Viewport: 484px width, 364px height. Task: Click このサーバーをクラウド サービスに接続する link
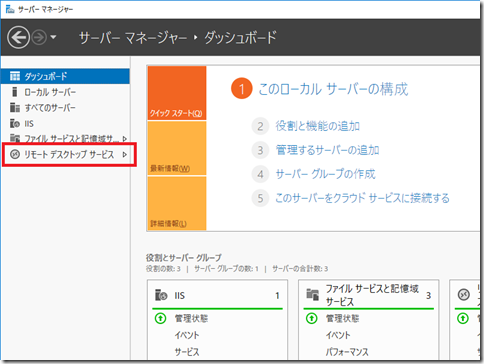362,198
